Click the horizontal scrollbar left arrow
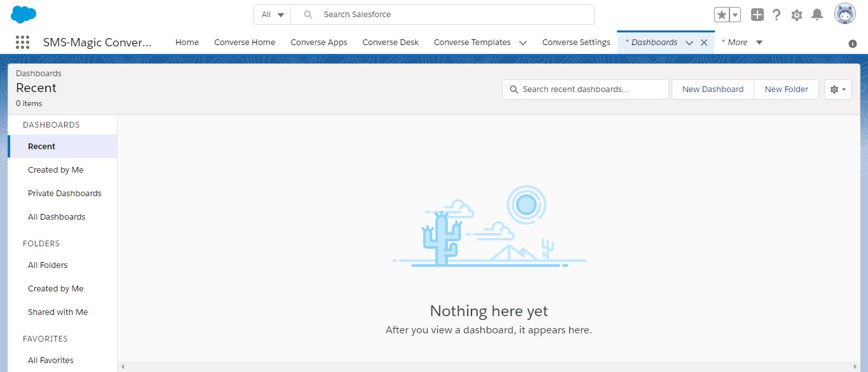Image resolution: width=868 pixels, height=372 pixels. coord(123,366)
